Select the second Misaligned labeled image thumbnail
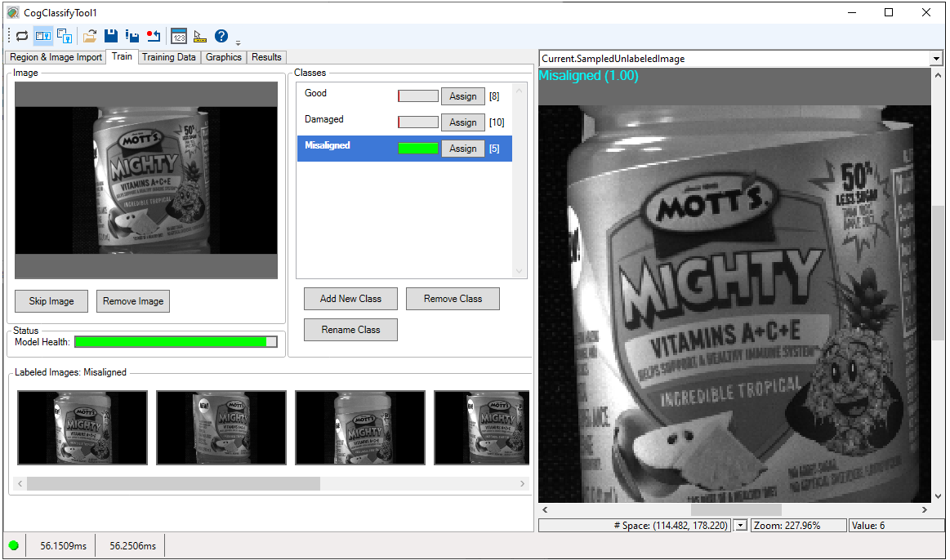950x560 pixels. tap(221, 428)
